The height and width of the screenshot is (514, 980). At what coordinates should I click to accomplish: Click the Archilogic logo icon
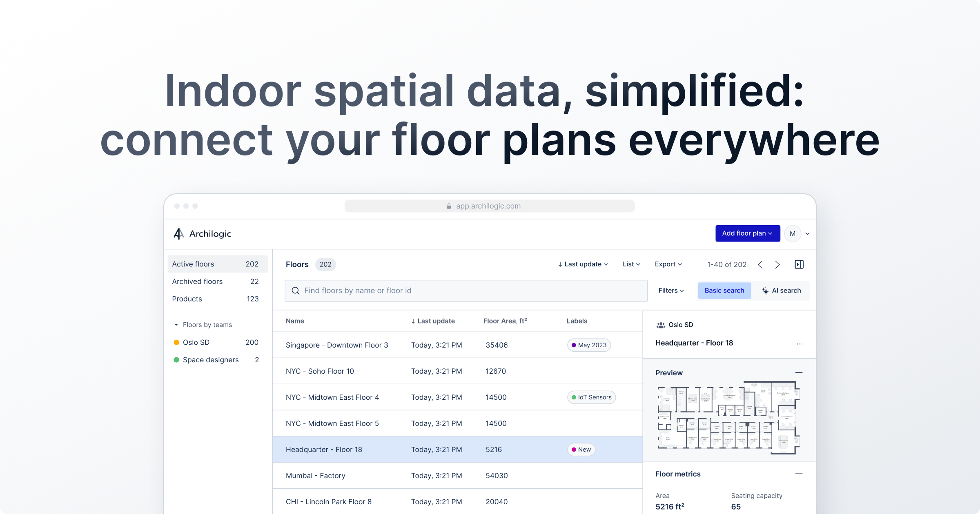(178, 234)
